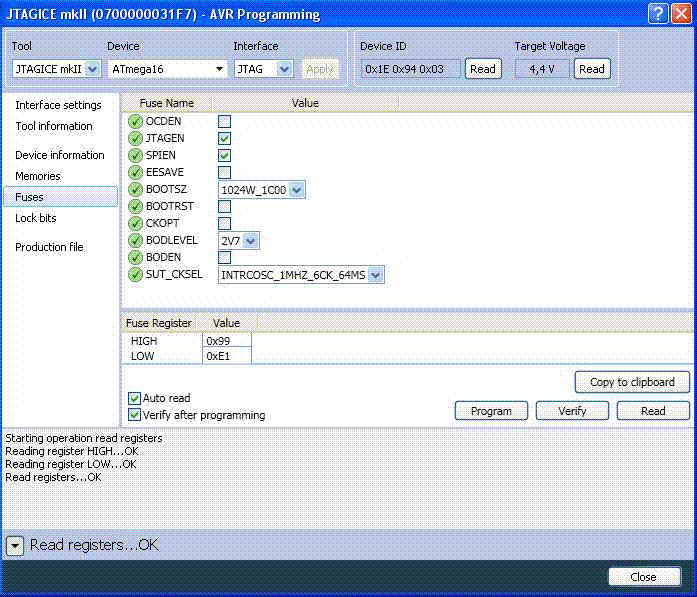Open Interface settings page
This screenshot has width=697, height=597.
pos(58,105)
